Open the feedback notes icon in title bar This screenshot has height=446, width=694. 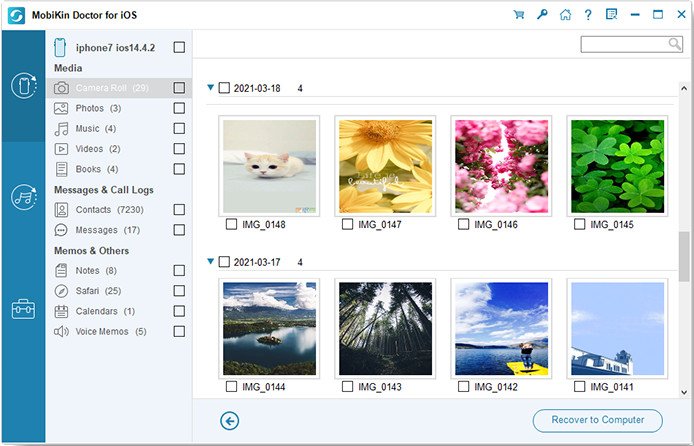point(611,15)
